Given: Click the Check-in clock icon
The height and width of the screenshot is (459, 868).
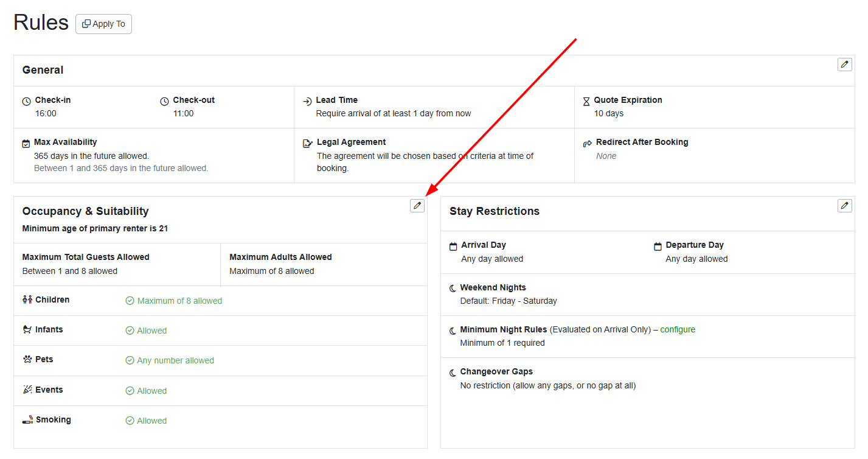Looking at the screenshot, I should pyautogui.click(x=27, y=100).
